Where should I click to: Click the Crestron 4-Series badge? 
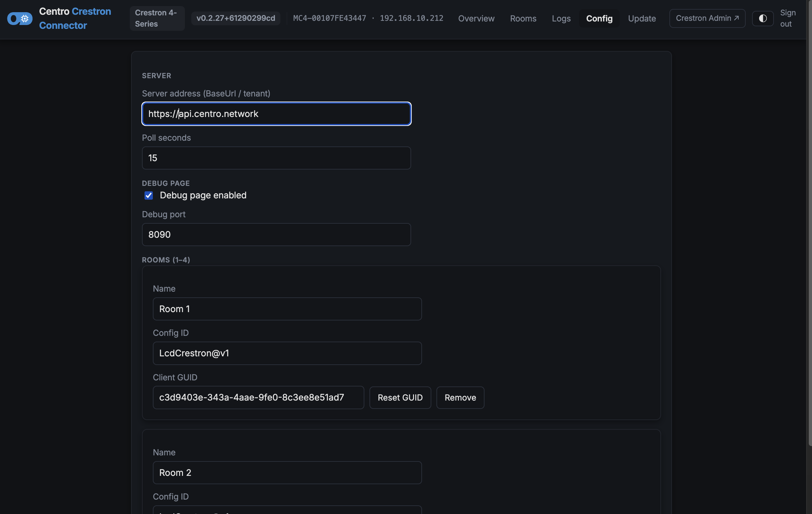pyautogui.click(x=157, y=18)
